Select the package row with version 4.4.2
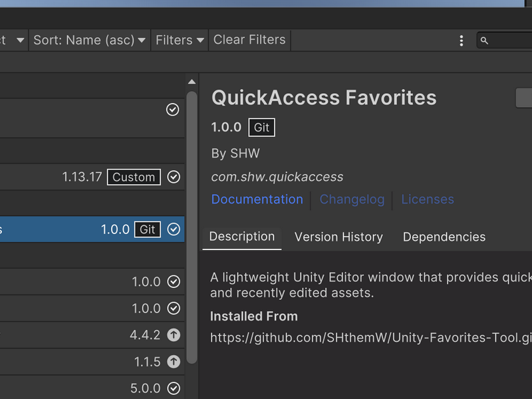Viewport: 532px width, 399px height. click(x=92, y=335)
